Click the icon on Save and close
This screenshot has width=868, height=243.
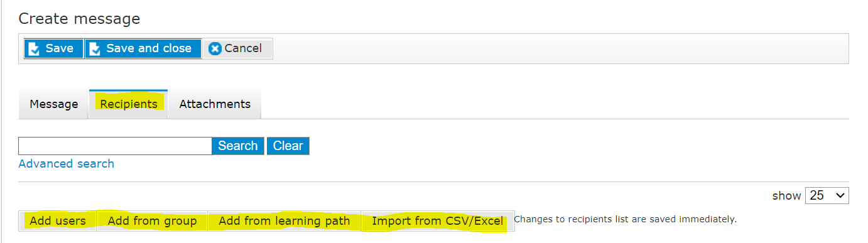click(95, 49)
